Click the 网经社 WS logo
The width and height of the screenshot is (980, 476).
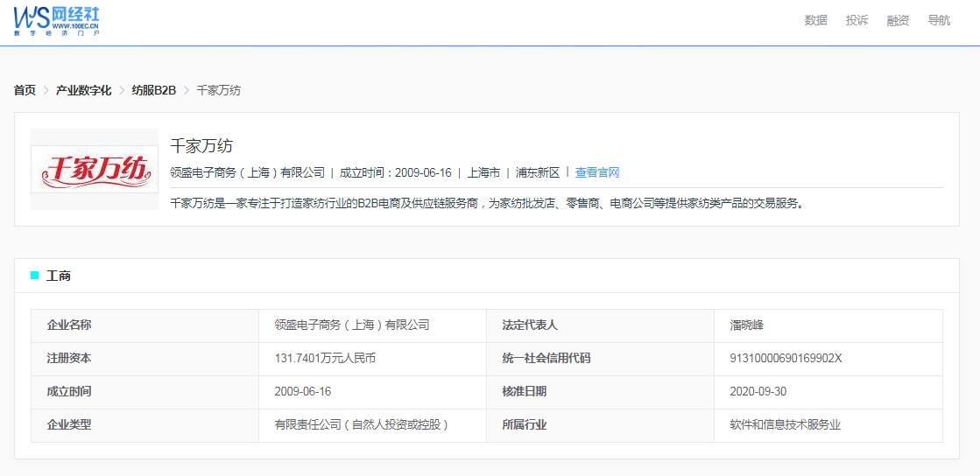pyautogui.click(x=57, y=21)
